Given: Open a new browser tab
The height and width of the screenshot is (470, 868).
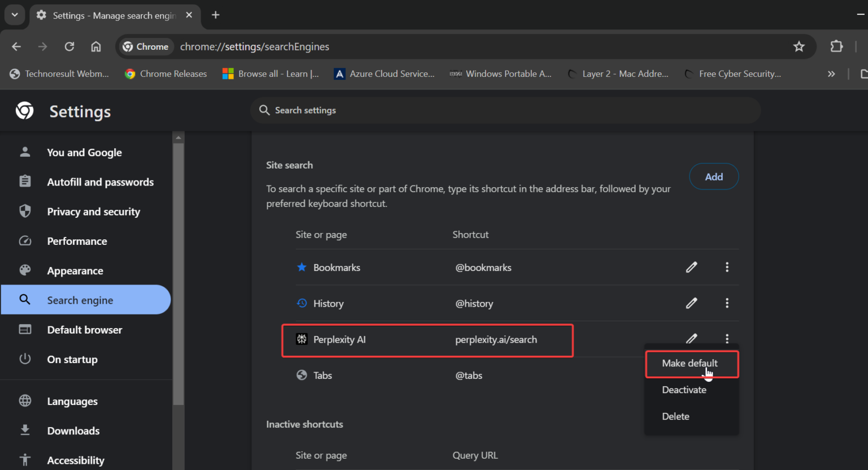Looking at the screenshot, I should click(215, 15).
